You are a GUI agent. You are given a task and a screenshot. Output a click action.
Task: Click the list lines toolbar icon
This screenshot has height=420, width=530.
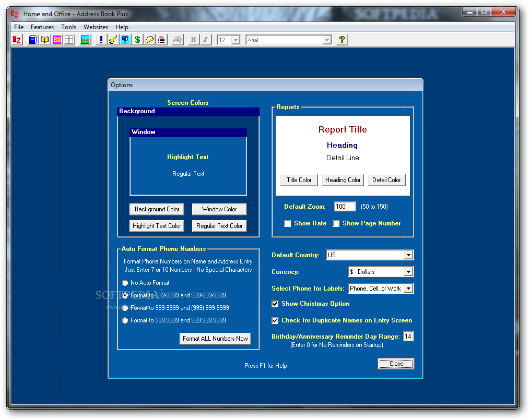161,40
